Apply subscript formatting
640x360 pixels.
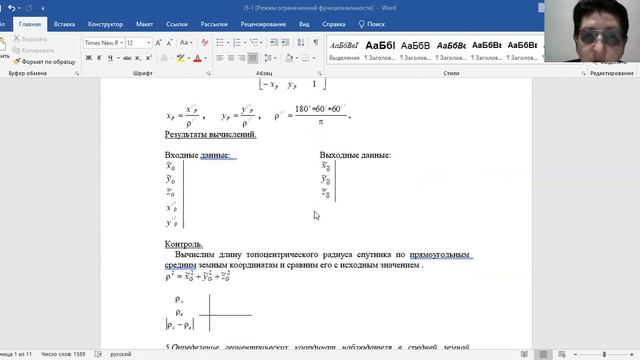point(138,58)
